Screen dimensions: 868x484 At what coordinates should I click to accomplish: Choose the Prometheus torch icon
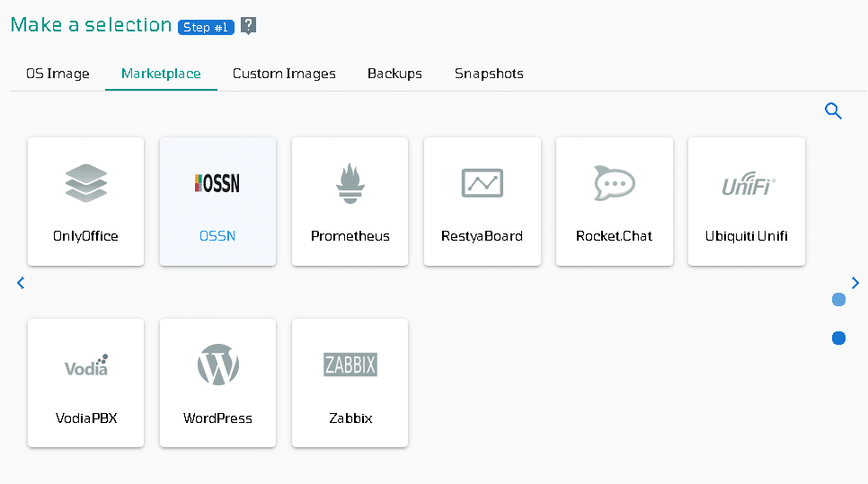[x=350, y=183]
